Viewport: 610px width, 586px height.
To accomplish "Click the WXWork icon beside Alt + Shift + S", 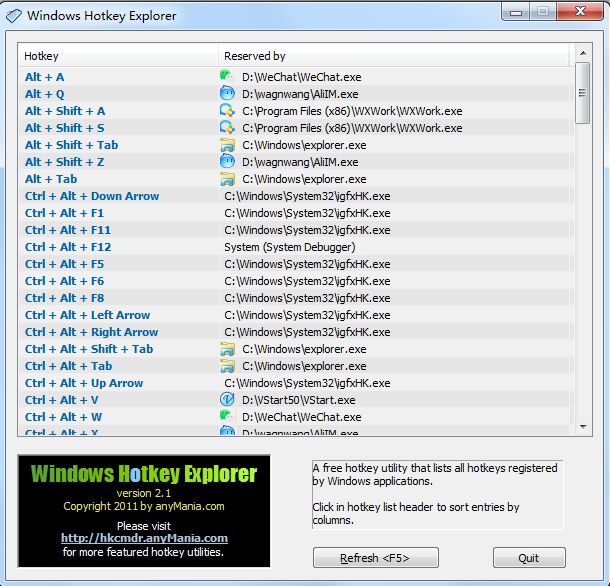I will (x=227, y=128).
